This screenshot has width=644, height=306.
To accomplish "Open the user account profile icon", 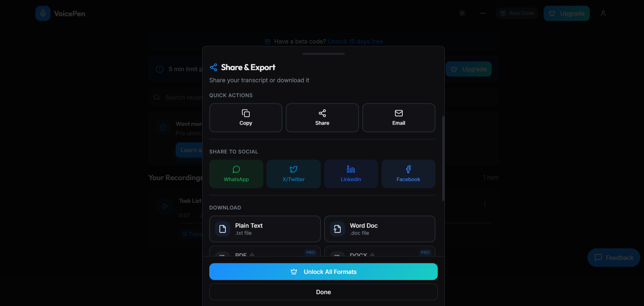I will [x=603, y=13].
